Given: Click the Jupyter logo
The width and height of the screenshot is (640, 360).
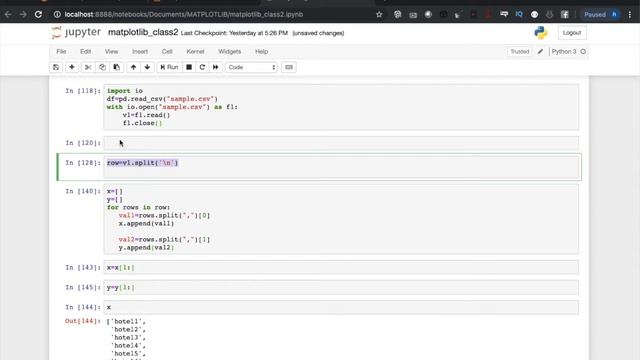Looking at the screenshot, I should coord(76,32).
